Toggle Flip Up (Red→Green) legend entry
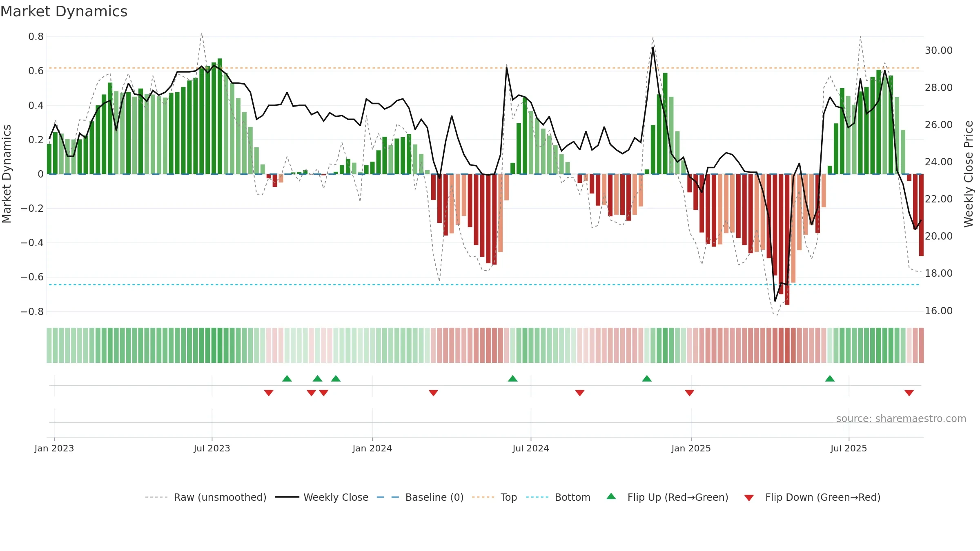The image size is (980, 551). tap(667, 497)
